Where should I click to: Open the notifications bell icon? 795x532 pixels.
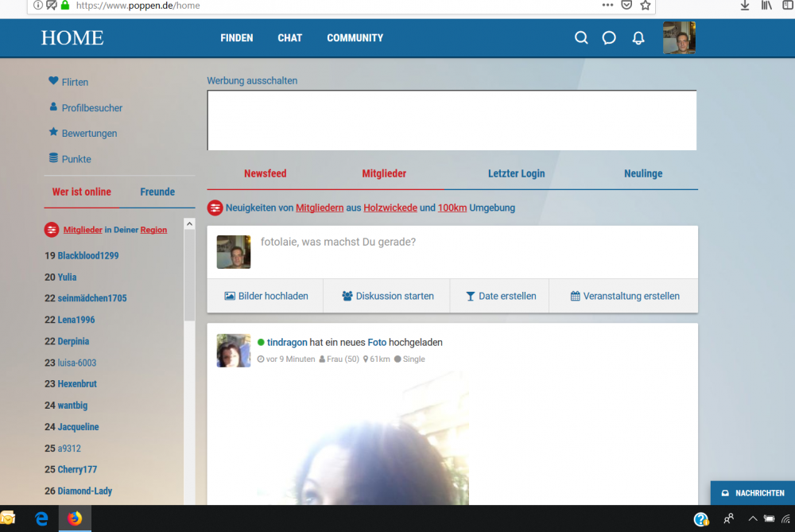click(638, 38)
